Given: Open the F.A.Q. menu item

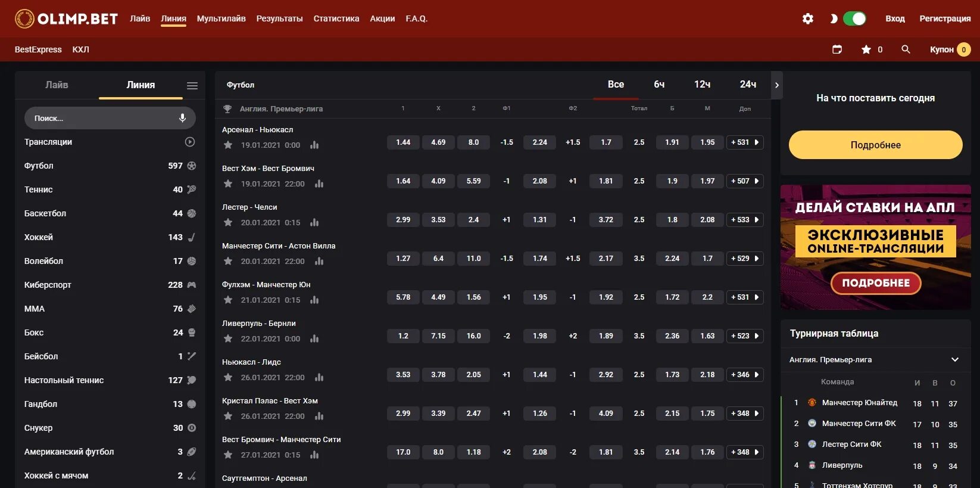Looking at the screenshot, I should [x=417, y=18].
